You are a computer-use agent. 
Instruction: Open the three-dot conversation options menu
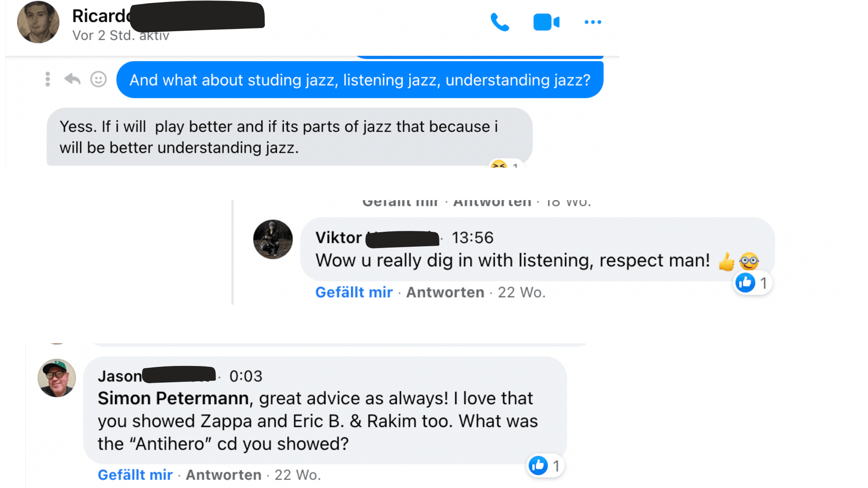click(593, 22)
